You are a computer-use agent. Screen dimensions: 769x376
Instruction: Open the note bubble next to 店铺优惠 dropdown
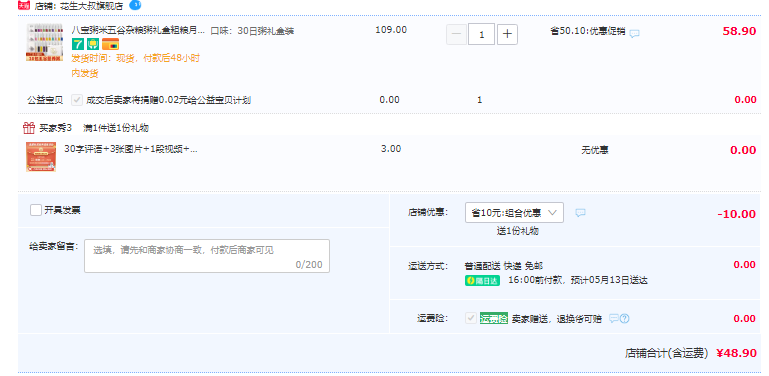pyautogui.click(x=581, y=213)
